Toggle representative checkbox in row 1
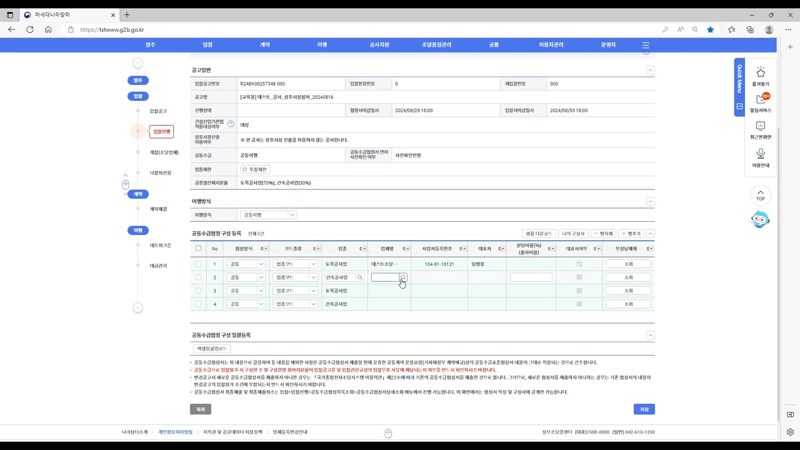 pyautogui.click(x=579, y=264)
